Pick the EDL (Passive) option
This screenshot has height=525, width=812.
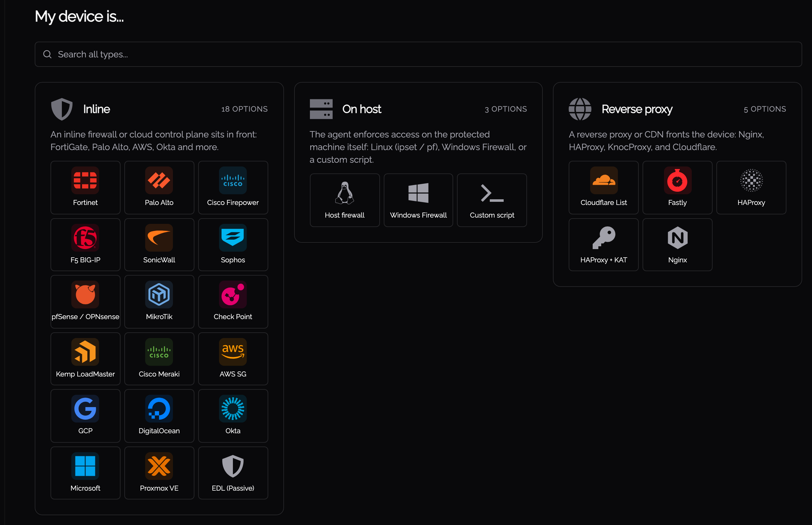click(x=233, y=473)
